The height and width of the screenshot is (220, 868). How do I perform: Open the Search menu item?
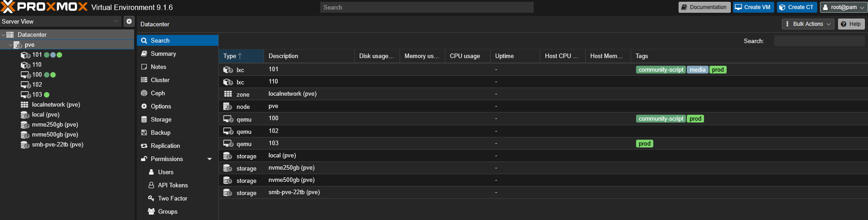pyautogui.click(x=178, y=40)
